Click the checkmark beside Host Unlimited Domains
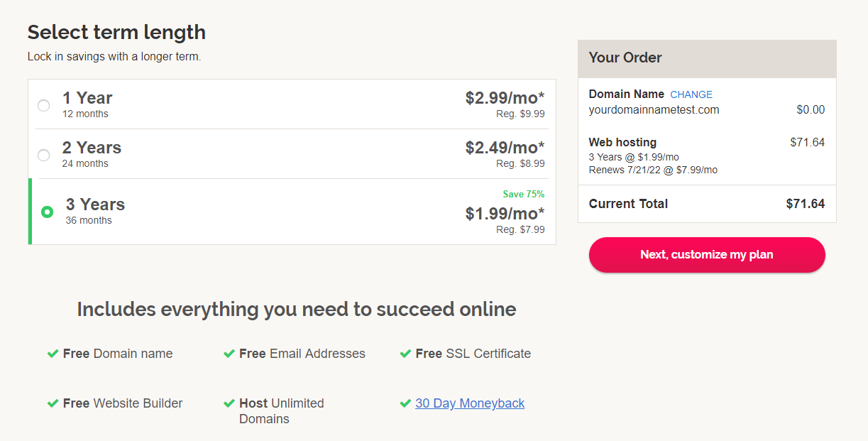The width and height of the screenshot is (868, 441). click(x=229, y=403)
